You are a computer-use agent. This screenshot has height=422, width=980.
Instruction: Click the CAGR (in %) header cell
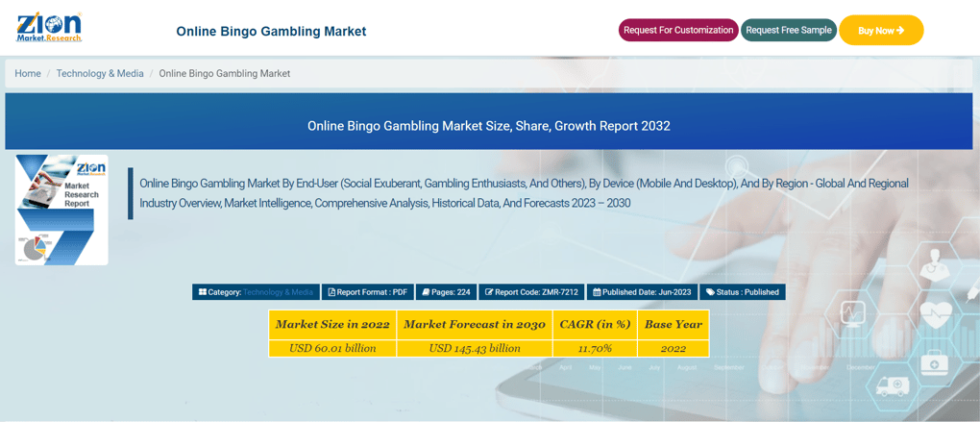595,325
